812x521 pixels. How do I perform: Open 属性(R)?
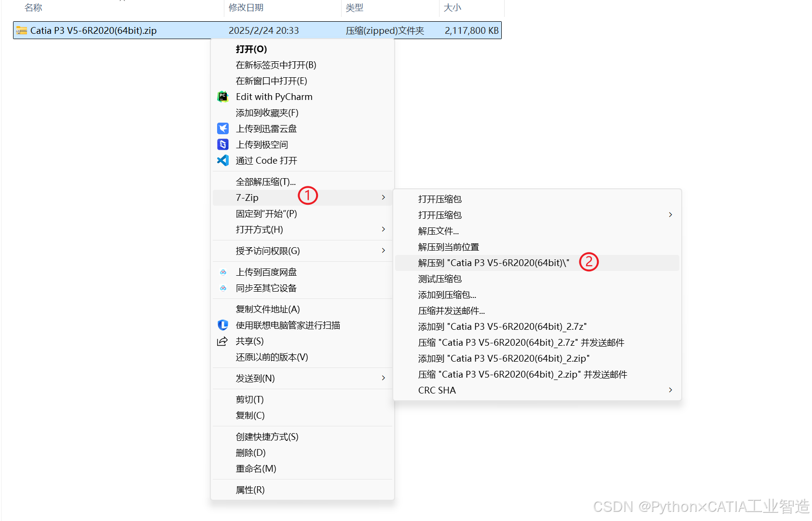tap(303, 490)
